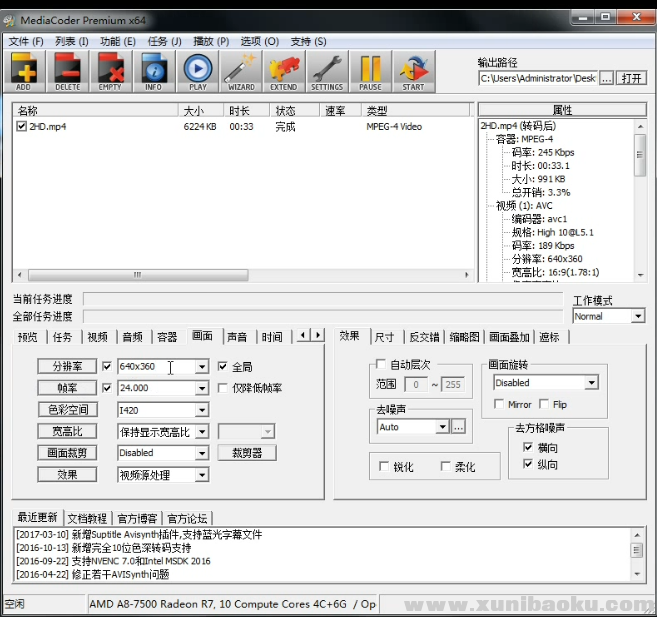This screenshot has width=657, height=617.
Task: Click the DELETE toolbar icon
Action: pos(67,70)
